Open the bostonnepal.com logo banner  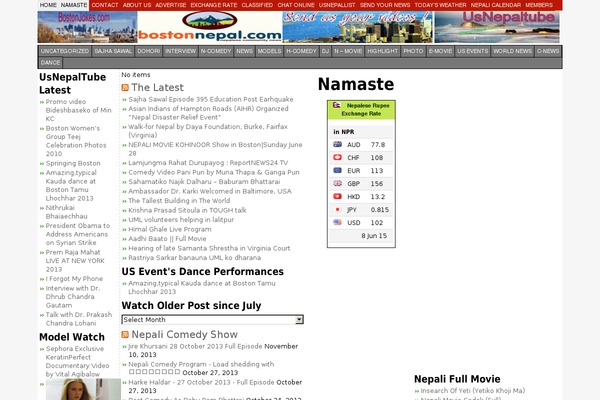click(x=210, y=27)
